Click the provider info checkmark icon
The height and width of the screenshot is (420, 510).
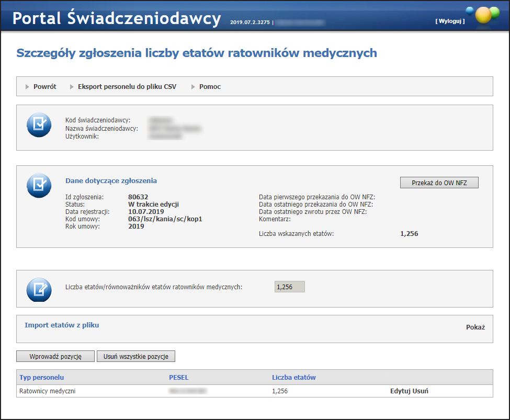click(x=39, y=125)
